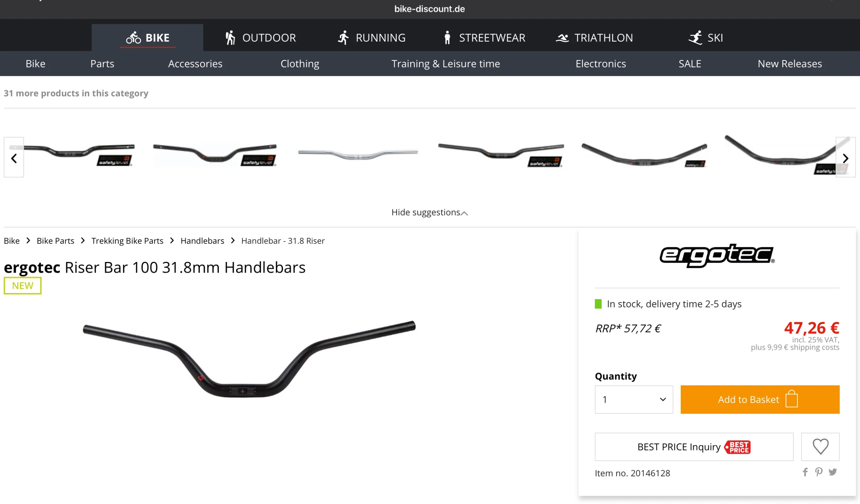Image resolution: width=860 pixels, height=504 pixels.
Task: Open the Quantity dropdown
Action: tap(634, 399)
